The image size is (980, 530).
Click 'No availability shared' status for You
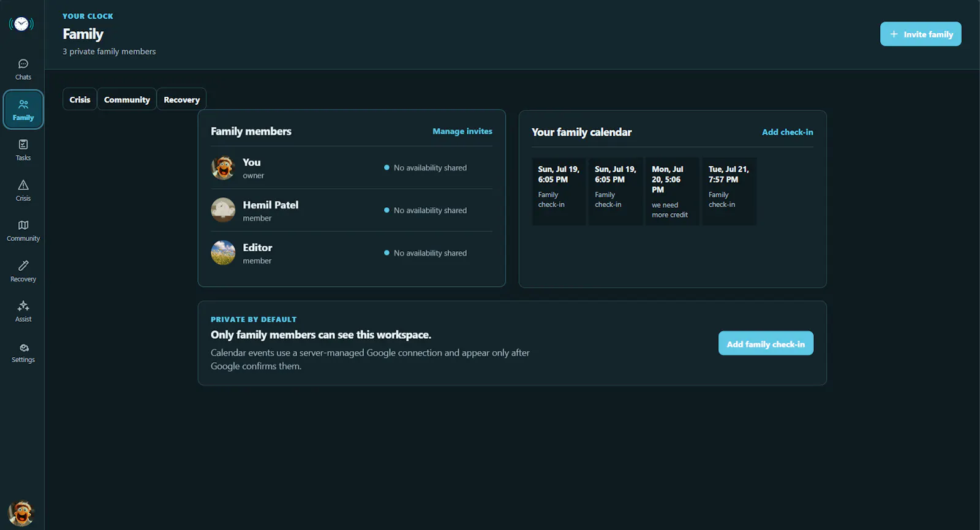[425, 168]
